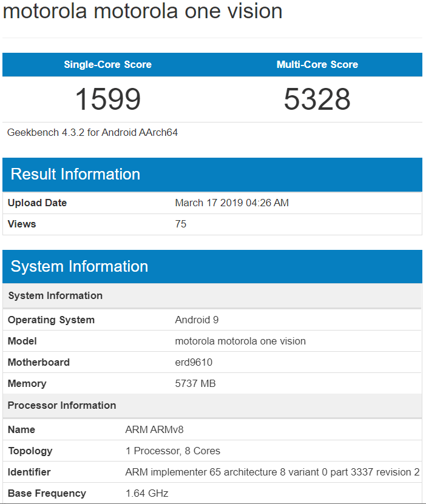Image resolution: width=426 pixels, height=504 pixels.
Task: Select the Base Frequency label
Action: point(47,494)
